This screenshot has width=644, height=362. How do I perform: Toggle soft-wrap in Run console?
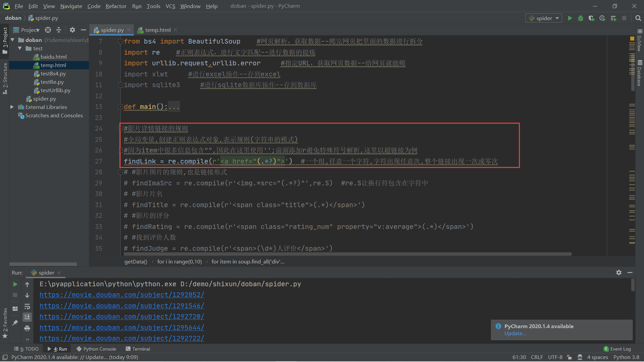pos(27,306)
